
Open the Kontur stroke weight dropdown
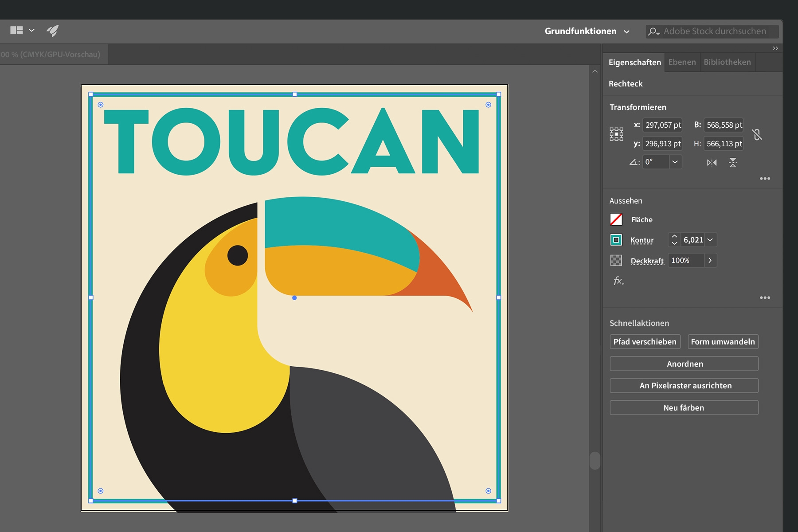click(x=710, y=240)
